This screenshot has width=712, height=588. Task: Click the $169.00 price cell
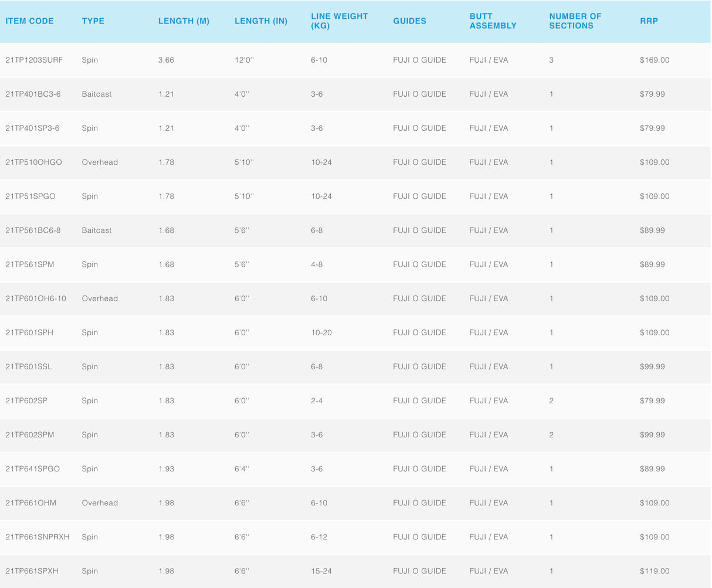tap(655, 60)
